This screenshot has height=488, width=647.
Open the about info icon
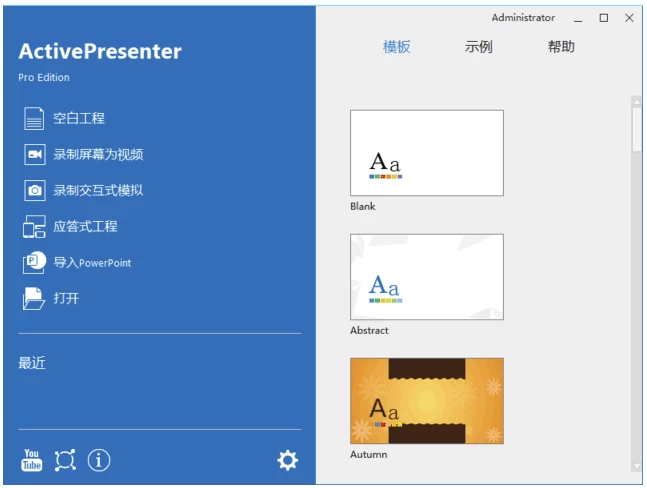(x=99, y=460)
